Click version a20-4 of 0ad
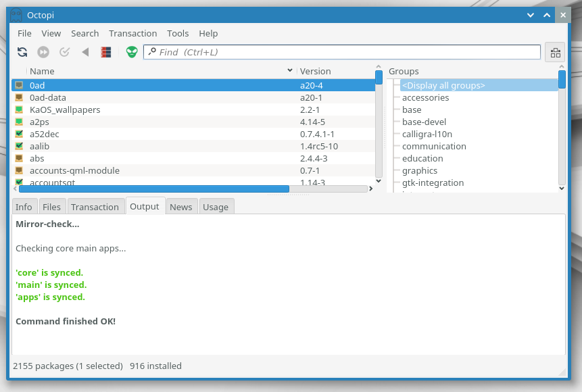 (x=312, y=85)
